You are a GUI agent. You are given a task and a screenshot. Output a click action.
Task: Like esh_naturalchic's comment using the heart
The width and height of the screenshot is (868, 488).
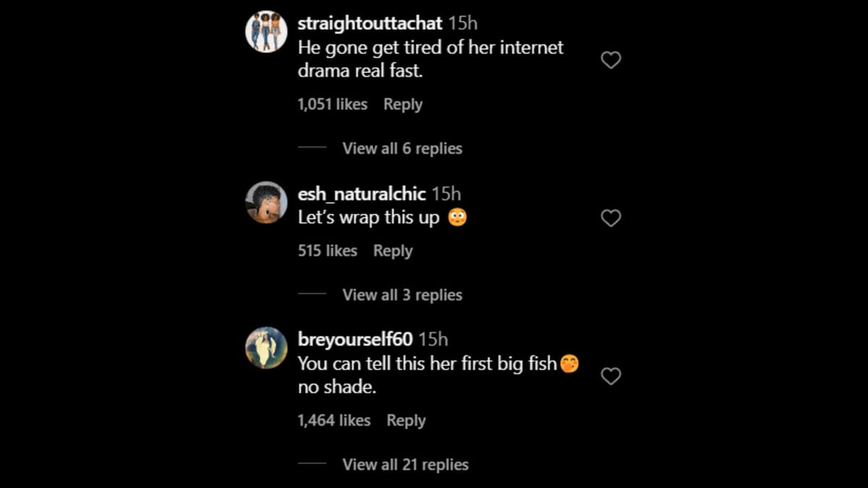tap(611, 218)
